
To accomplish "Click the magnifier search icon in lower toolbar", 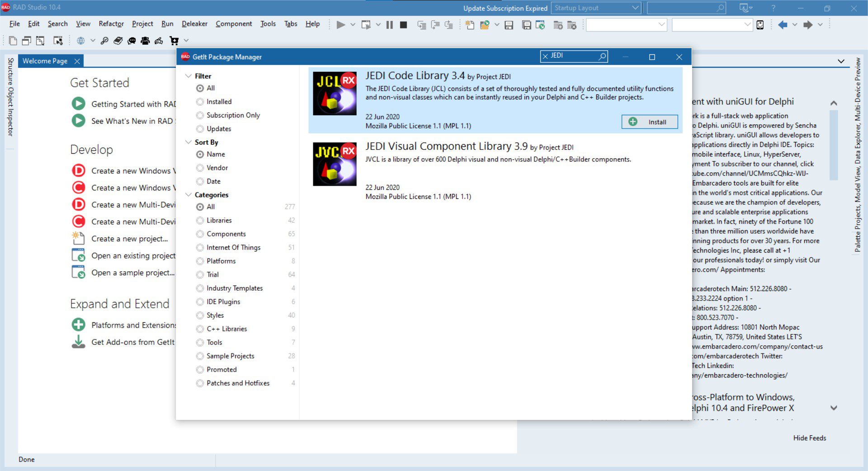I will coord(104,41).
